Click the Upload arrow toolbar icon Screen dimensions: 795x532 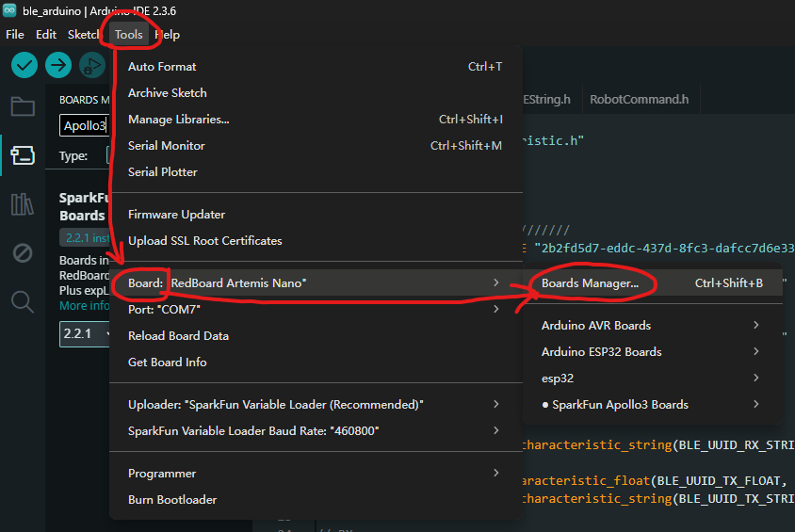(58, 65)
